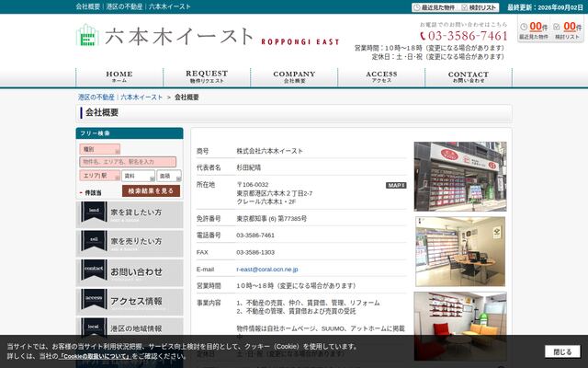Click the Roppongi East logo icon

pyautogui.click(x=87, y=36)
